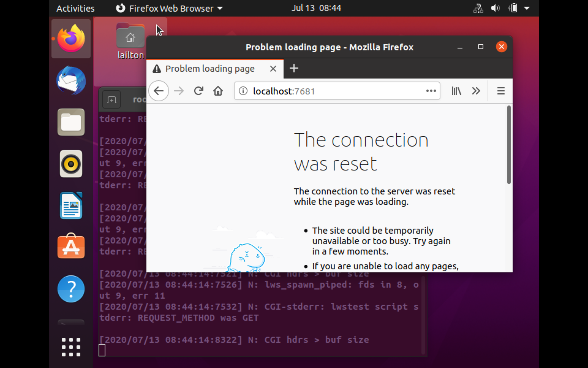Open Thunderbird Mail from the dock

click(71, 81)
